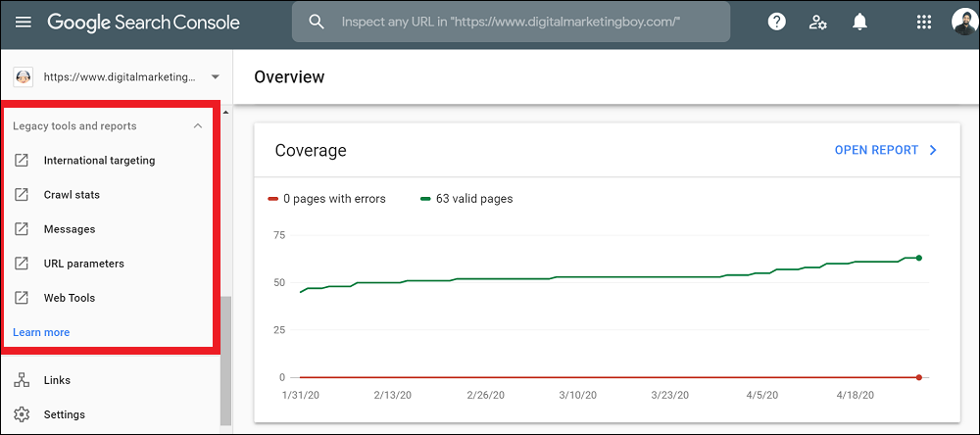Image resolution: width=980 pixels, height=435 pixels.
Task: Click the red endpoint on errors line
Action: click(x=919, y=377)
